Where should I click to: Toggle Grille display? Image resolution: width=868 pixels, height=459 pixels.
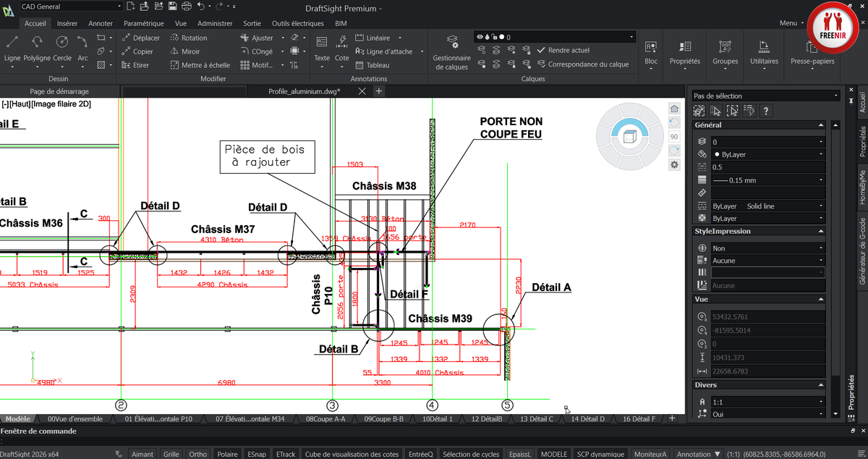pyautogui.click(x=171, y=454)
